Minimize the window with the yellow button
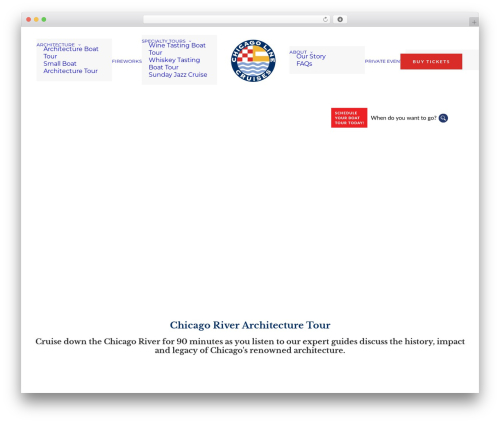This screenshot has height=423, width=500. [x=36, y=20]
